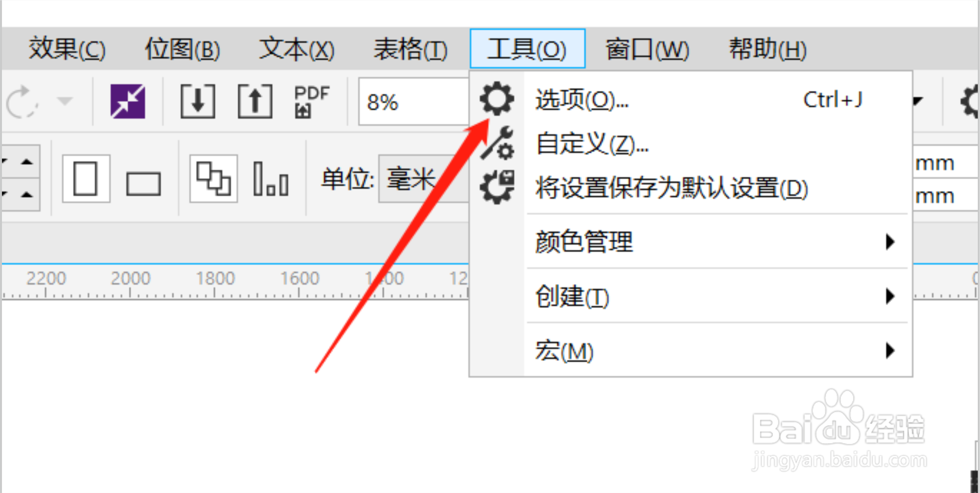Select landscape page orientation

tap(143, 184)
